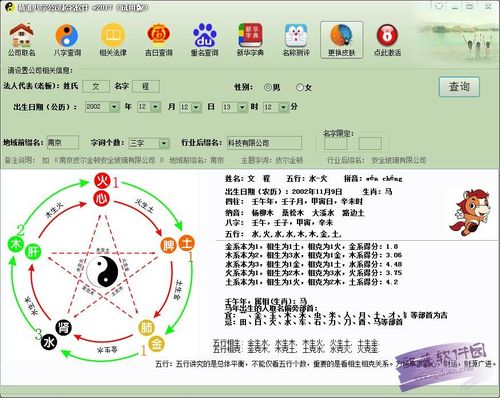Click the 行业后缀名 field 科技有限公司
This screenshot has height=398, width=500.
pos(264,143)
